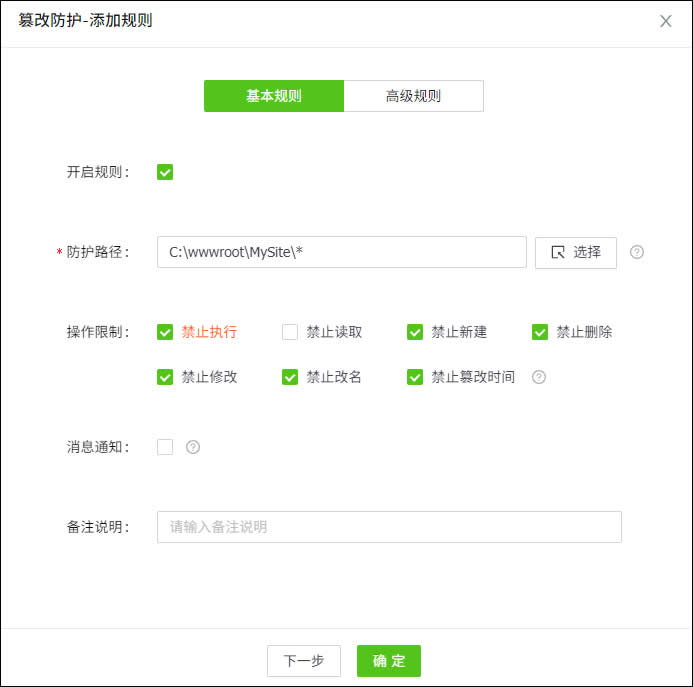This screenshot has height=687, width=693.
Task: Focus the 防护路径 input field
Action: pyautogui.click(x=341, y=252)
